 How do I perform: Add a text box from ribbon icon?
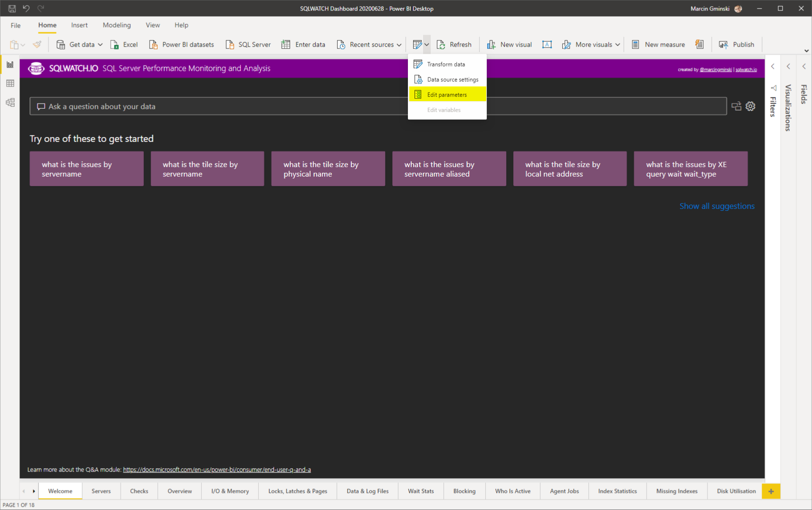[547, 45]
